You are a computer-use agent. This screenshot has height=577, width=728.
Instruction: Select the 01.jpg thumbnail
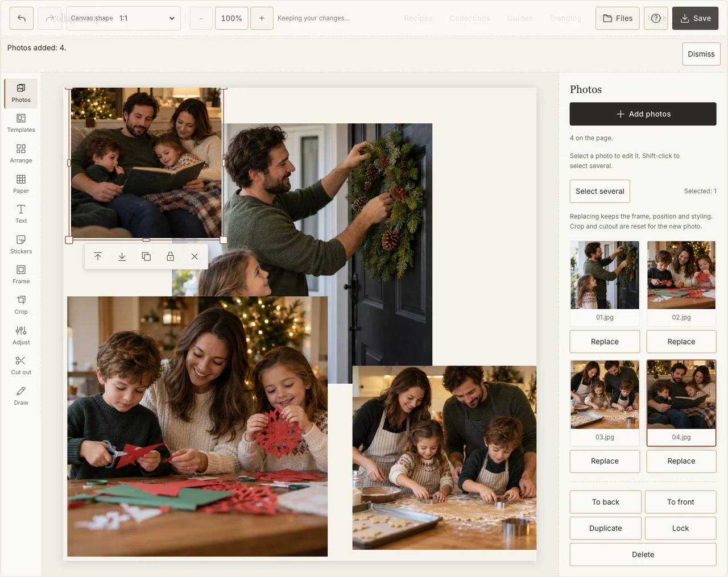click(605, 283)
